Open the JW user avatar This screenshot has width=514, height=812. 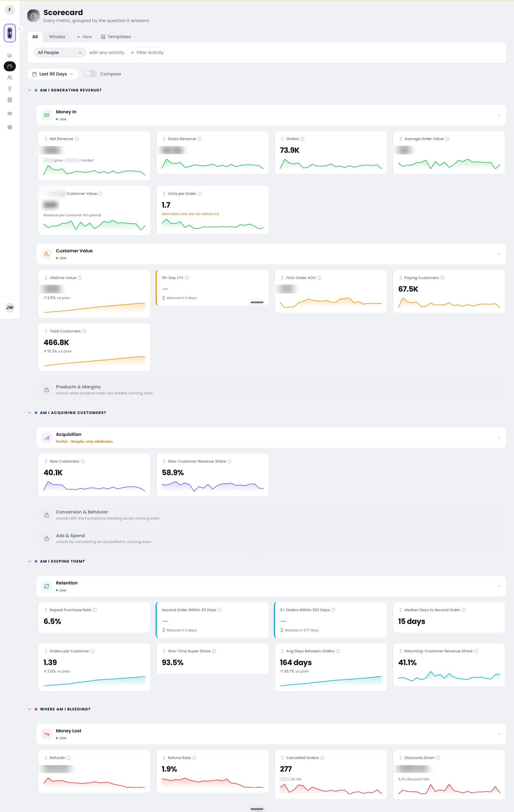pos(10,308)
